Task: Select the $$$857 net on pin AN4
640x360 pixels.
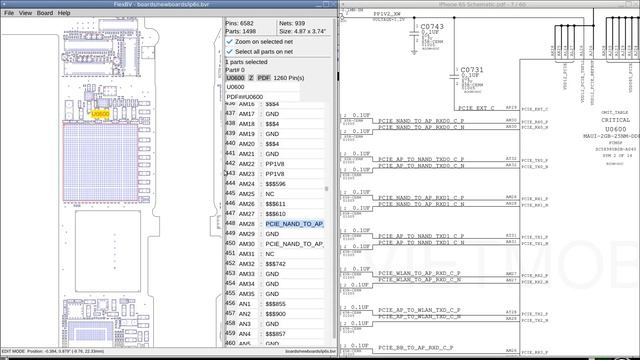Action: click(x=276, y=334)
